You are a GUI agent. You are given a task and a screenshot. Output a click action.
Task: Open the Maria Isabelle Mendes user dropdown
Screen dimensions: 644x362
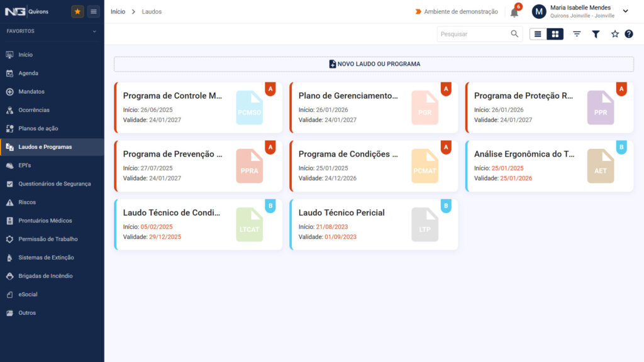pyautogui.click(x=625, y=11)
